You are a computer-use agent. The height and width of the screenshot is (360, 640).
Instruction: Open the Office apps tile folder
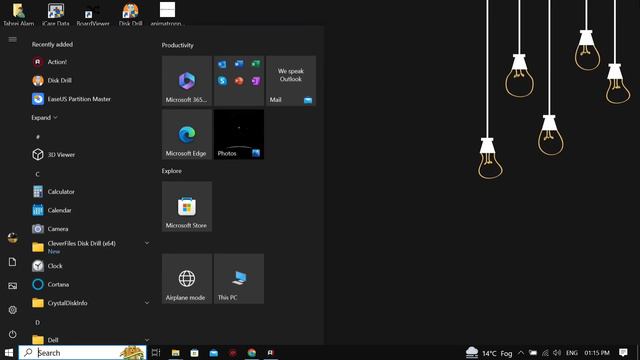[x=239, y=81]
